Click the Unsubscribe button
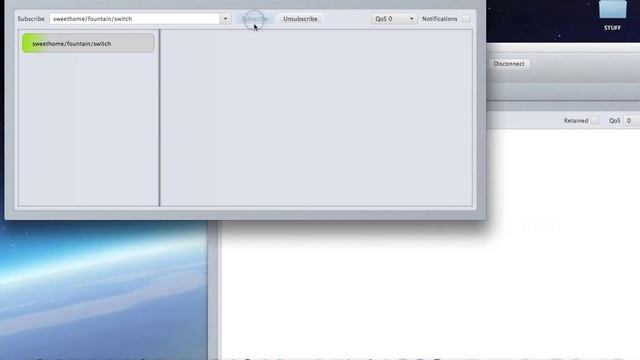 click(x=300, y=19)
